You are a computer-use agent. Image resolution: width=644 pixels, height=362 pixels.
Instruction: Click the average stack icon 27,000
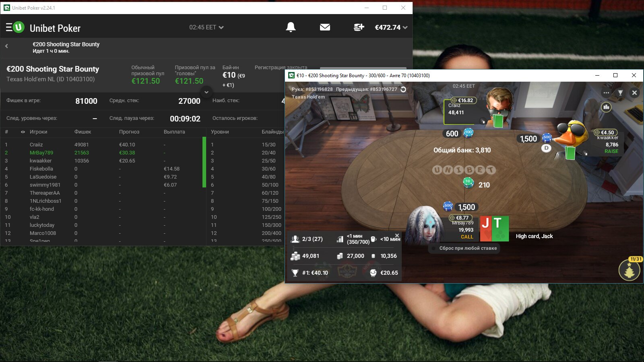point(340,256)
